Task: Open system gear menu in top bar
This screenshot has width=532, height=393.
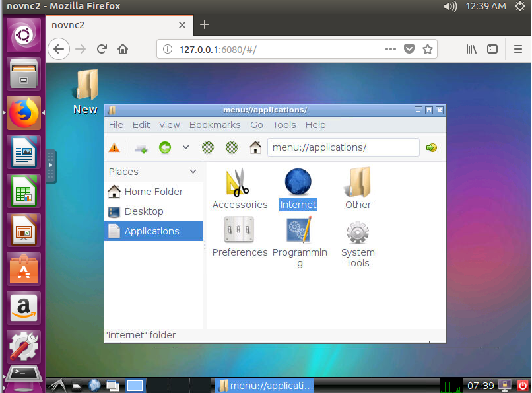Action: pos(520,6)
